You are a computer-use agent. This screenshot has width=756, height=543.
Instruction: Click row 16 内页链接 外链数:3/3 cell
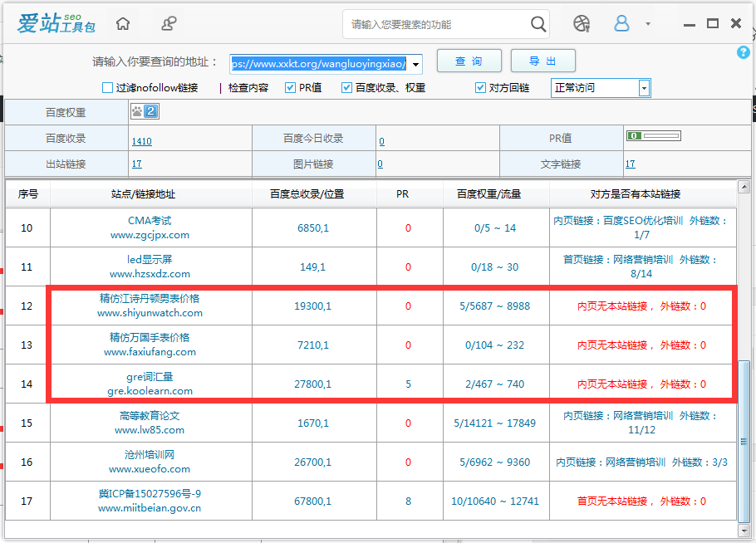pyautogui.click(x=641, y=462)
